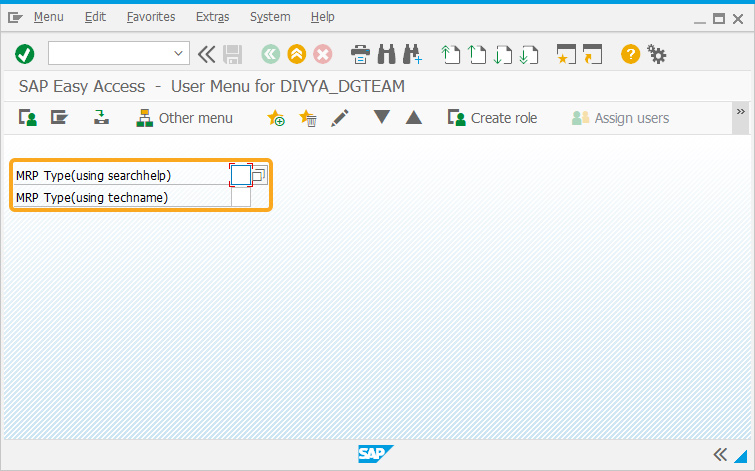Click the Generate Shortcut icon
The width and height of the screenshot is (755, 471).
point(592,54)
